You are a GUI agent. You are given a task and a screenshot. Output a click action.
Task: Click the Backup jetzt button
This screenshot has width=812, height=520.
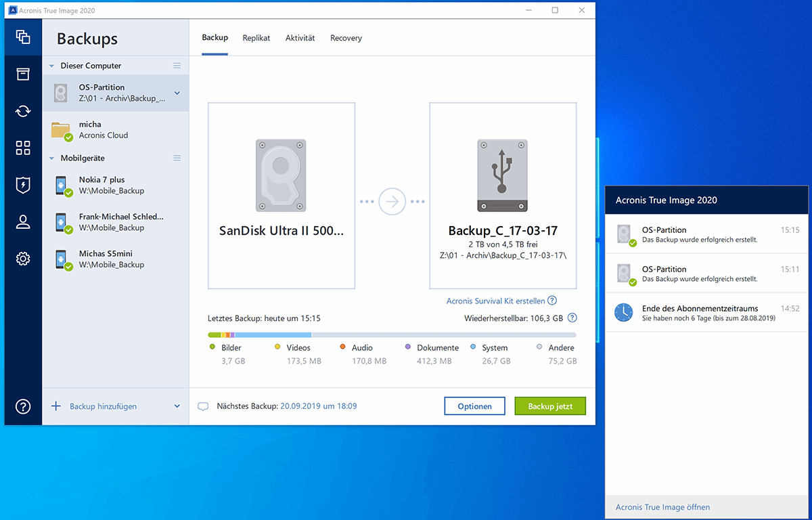[x=549, y=406]
